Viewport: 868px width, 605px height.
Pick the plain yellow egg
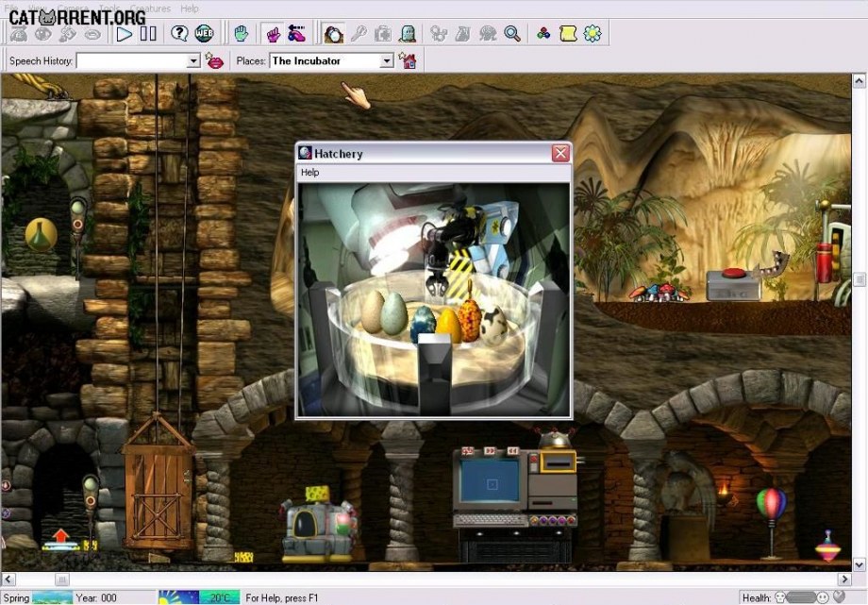(448, 327)
